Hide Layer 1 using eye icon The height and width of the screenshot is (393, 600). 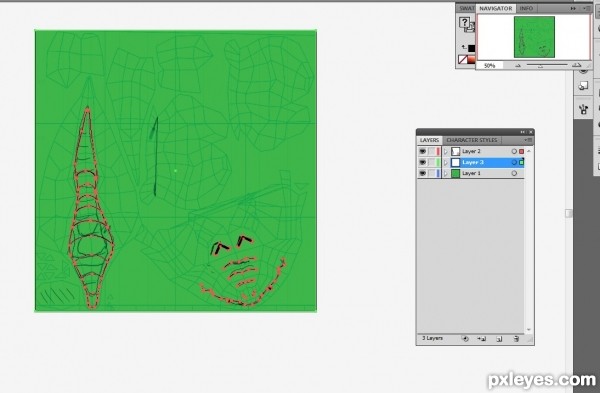coord(422,173)
